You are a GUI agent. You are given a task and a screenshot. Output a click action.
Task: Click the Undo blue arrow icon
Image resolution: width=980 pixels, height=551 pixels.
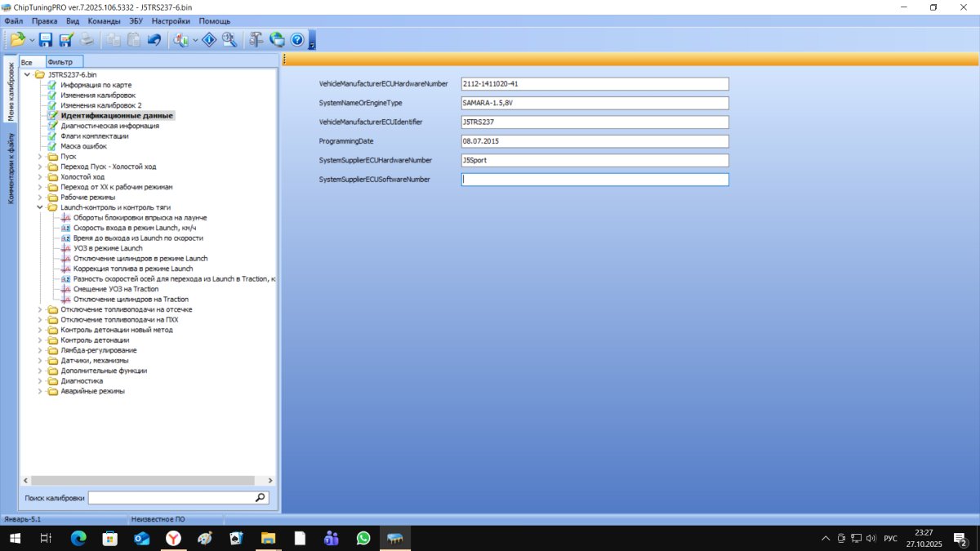(154, 39)
